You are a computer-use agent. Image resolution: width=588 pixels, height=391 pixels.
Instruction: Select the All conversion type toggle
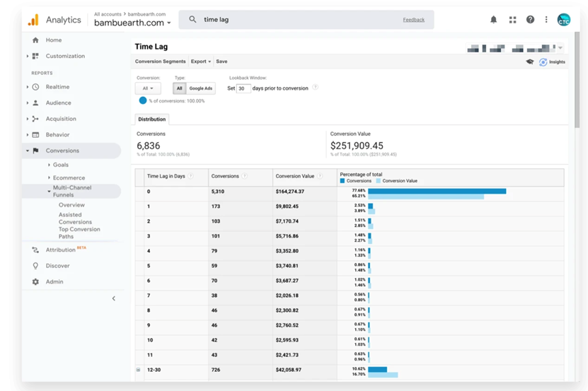(x=180, y=88)
